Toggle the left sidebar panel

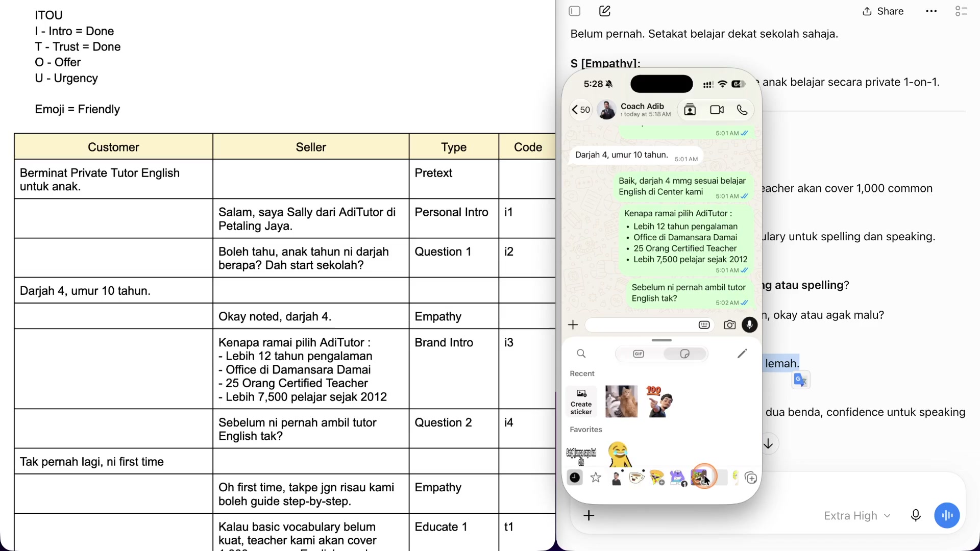575,11
